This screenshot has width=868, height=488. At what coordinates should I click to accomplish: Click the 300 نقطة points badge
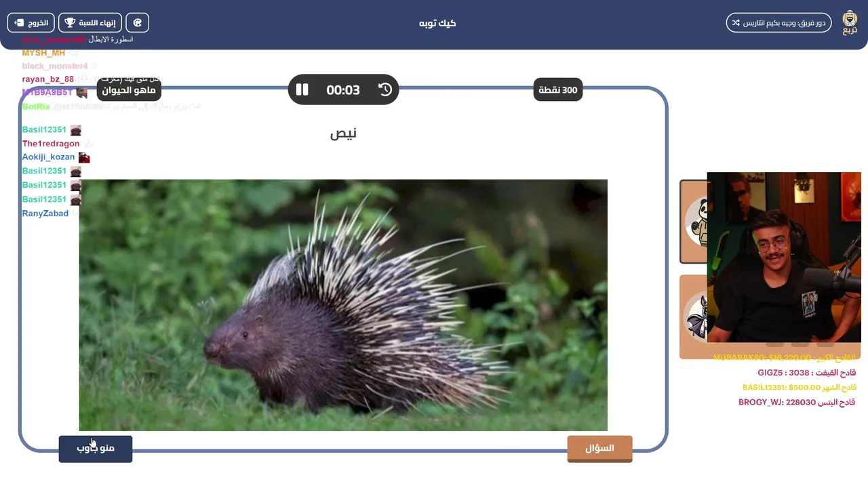click(x=558, y=89)
